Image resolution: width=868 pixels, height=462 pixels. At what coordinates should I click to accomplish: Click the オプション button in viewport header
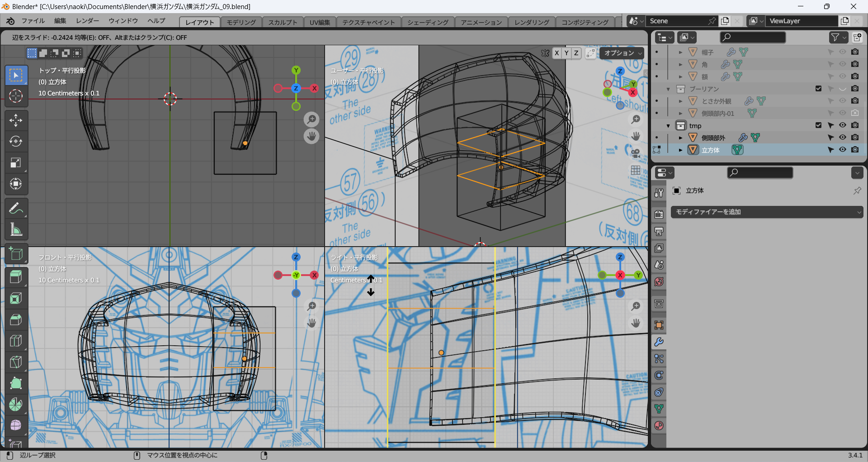622,53
